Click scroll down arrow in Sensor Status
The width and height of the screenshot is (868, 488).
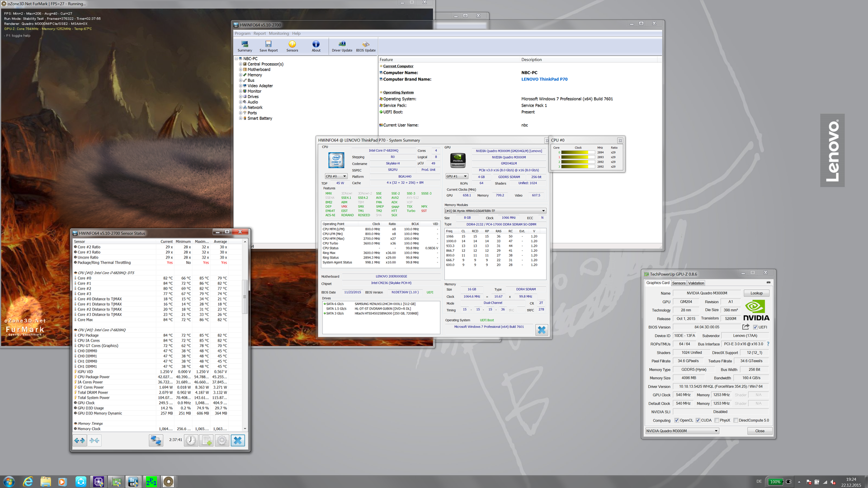click(x=245, y=428)
